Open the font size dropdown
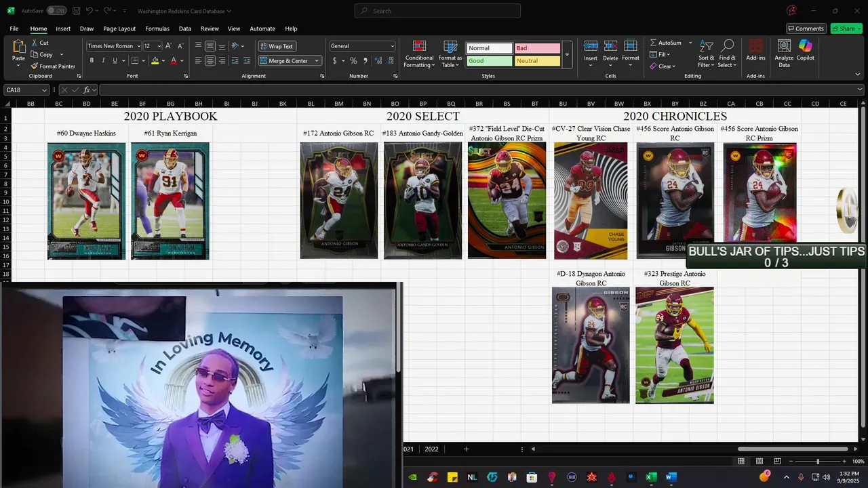The image size is (868, 488). (x=159, y=46)
